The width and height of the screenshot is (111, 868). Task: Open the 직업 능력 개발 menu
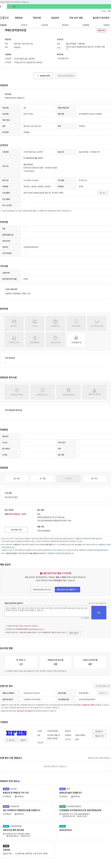click(x=76, y=18)
